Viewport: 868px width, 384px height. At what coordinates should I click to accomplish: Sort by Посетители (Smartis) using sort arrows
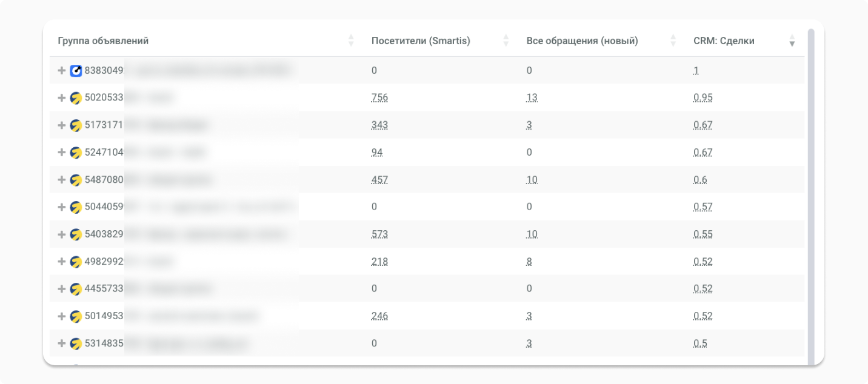point(506,41)
